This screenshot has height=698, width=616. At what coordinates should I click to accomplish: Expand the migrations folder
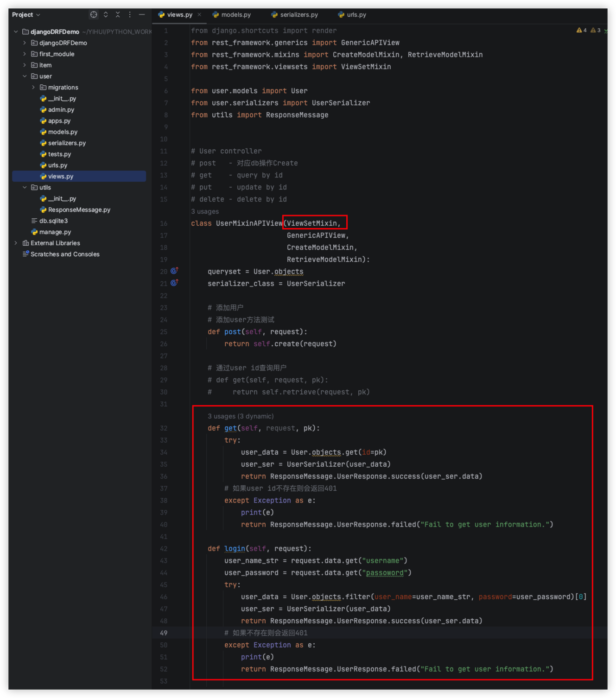pyautogui.click(x=33, y=88)
